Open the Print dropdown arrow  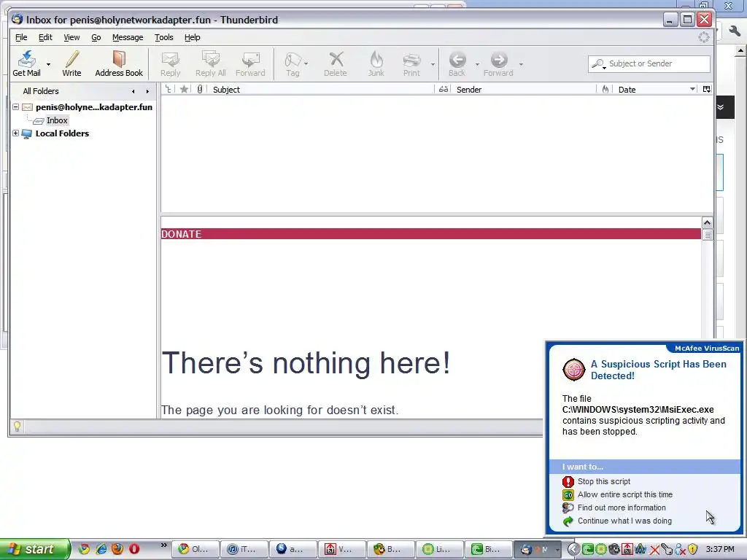[433, 64]
